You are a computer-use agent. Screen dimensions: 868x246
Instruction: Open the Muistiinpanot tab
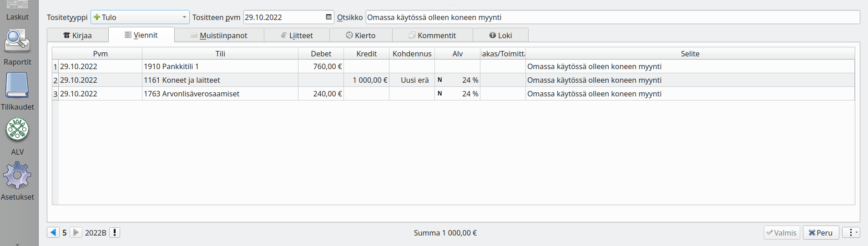pos(219,35)
